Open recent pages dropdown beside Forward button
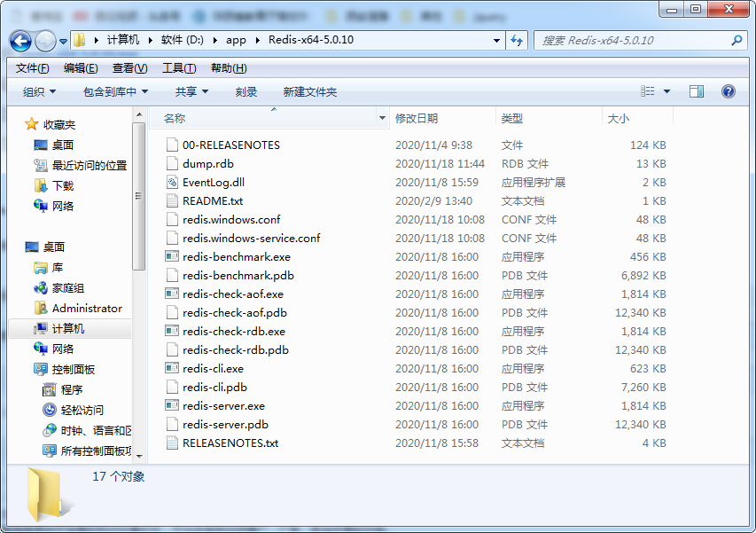Image resolution: width=756 pixels, height=533 pixels. 63,42
